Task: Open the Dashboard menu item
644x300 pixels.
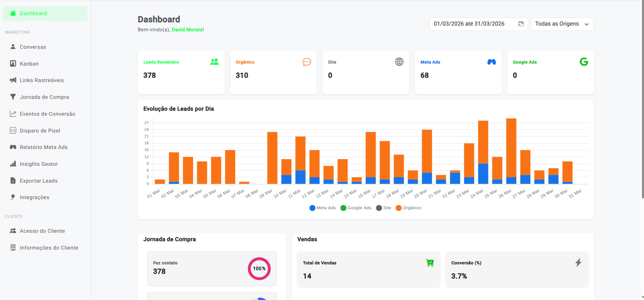Action: coord(45,13)
